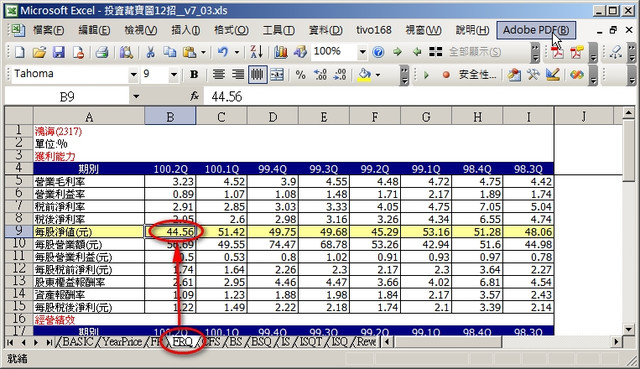Sort descending with Z-A icon

(x=257, y=52)
